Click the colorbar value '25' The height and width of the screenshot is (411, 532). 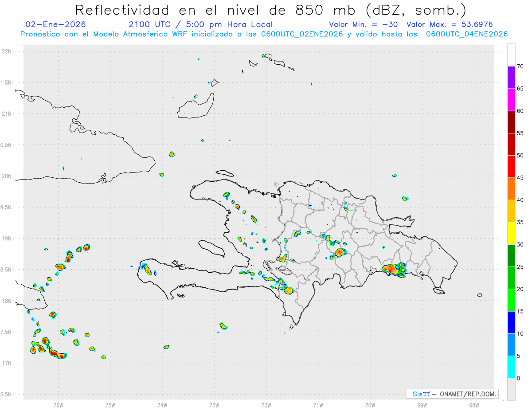(520, 267)
